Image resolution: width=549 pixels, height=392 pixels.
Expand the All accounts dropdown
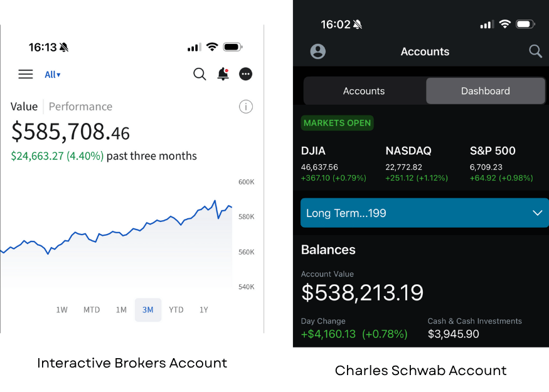click(x=53, y=75)
